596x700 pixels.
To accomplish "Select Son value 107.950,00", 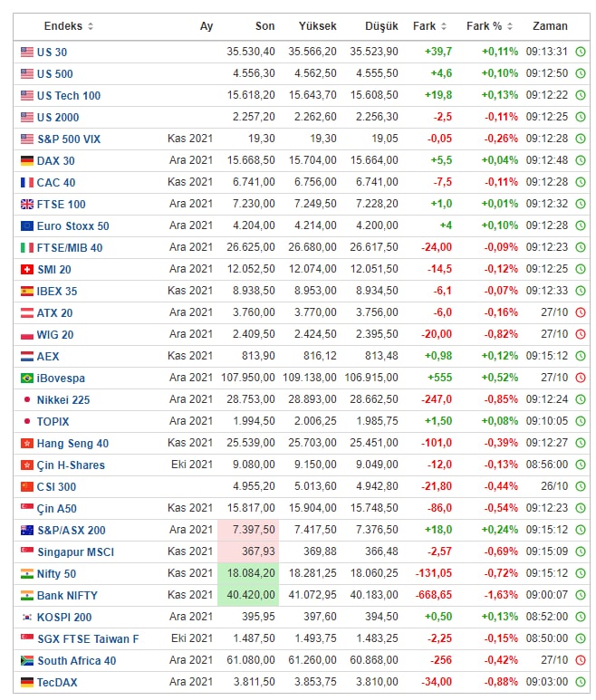I will [248, 378].
